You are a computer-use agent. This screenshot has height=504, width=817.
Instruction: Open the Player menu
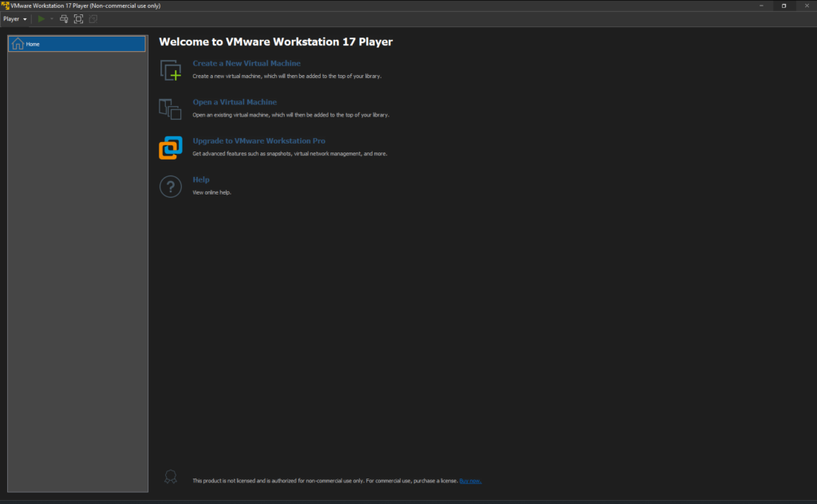pos(11,18)
